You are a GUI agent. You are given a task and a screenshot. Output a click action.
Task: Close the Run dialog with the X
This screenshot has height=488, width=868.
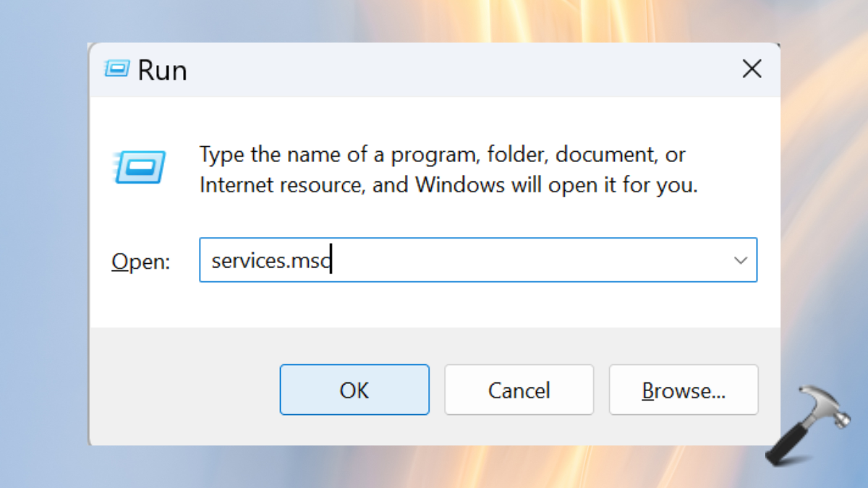click(752, 69)
